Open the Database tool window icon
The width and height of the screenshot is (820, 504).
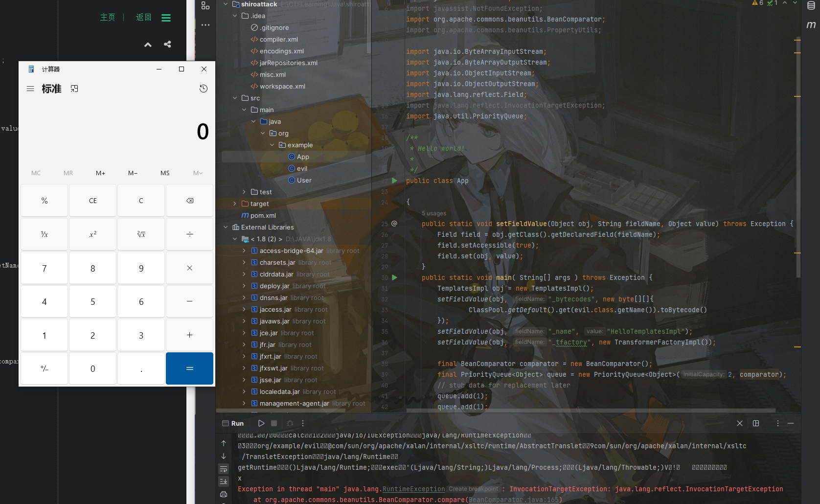pos(811,5)
